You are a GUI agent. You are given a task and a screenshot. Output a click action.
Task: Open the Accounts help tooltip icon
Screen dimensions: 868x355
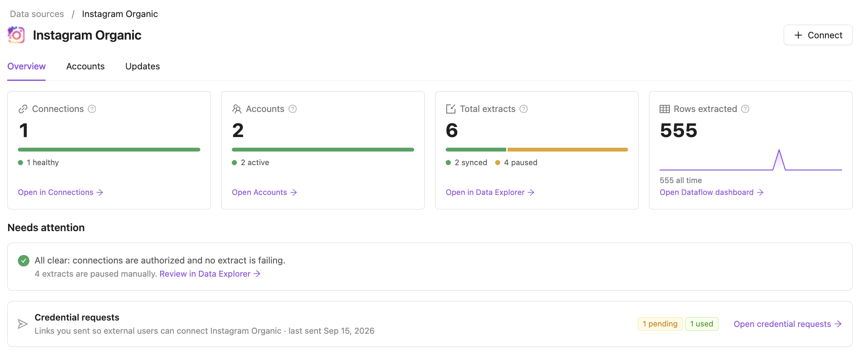293,109
